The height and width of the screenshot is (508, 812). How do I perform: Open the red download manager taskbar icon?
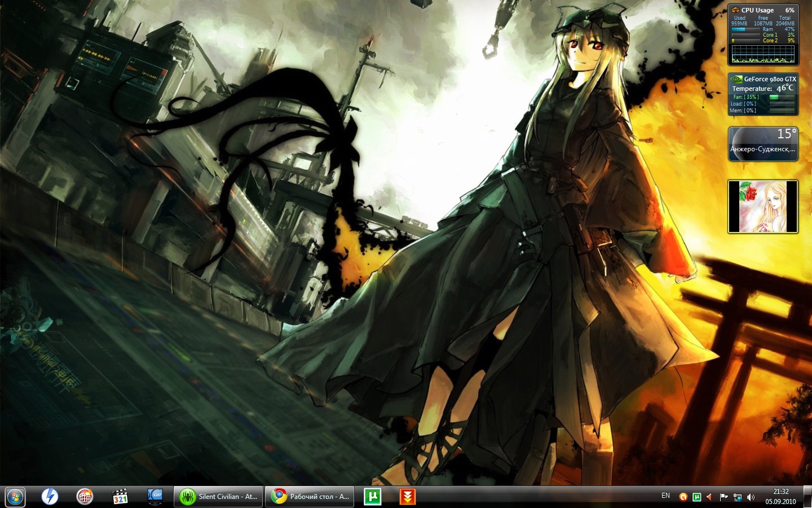click(x=408, y=497)
